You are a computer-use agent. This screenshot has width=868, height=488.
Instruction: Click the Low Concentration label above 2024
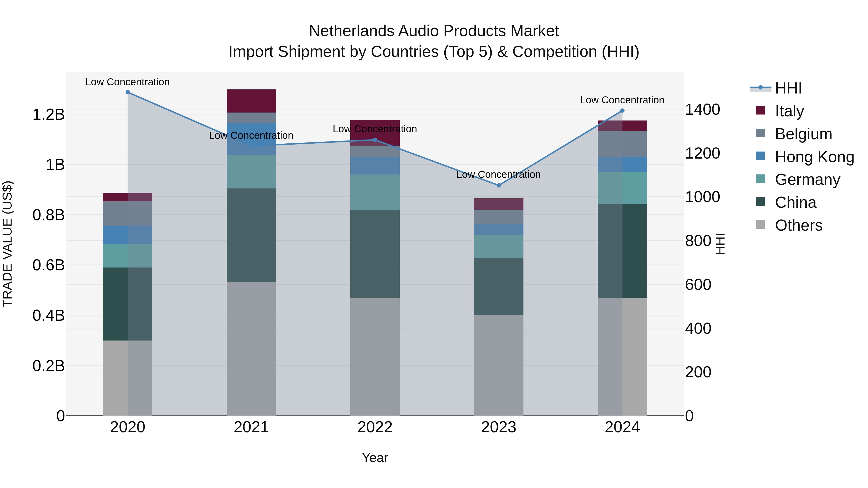622,100
